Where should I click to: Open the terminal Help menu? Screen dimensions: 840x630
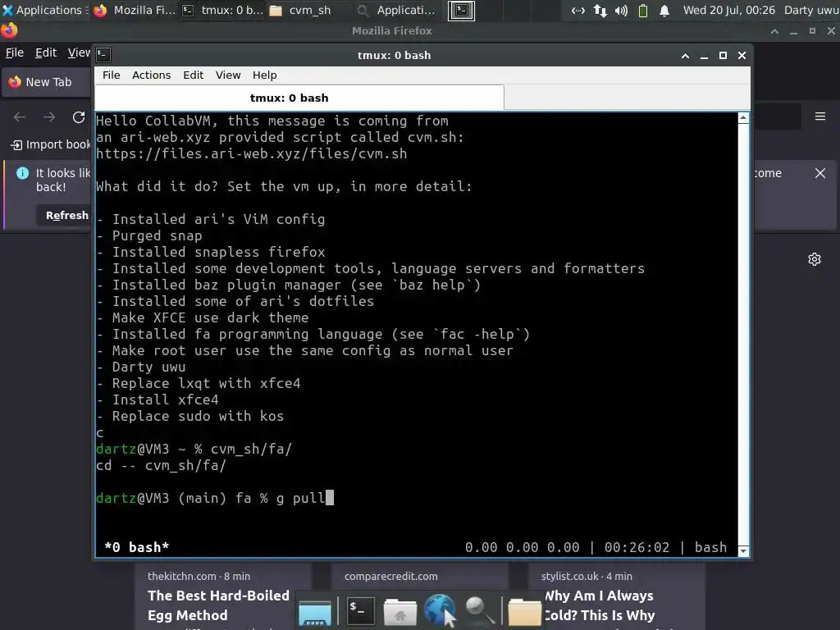[265, 75]
